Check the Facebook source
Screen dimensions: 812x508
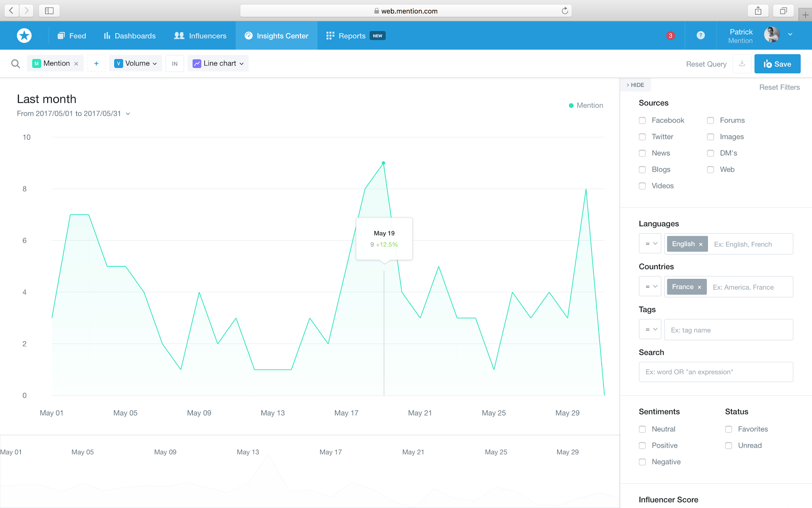[x=642, y=120]
